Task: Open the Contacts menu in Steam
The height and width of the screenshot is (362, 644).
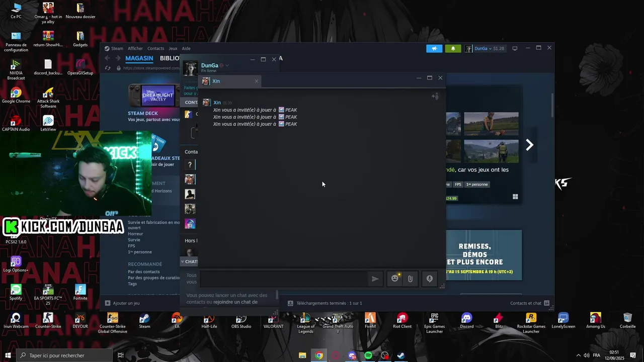Action: tap(155, 48)
